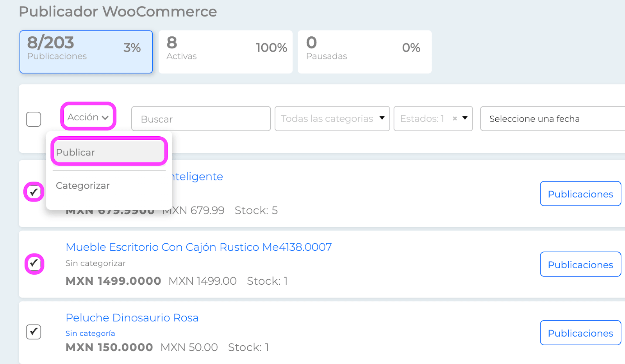
Task: Open the Estados: 1 filter dropdown arrow
Action: pos(465,118)
